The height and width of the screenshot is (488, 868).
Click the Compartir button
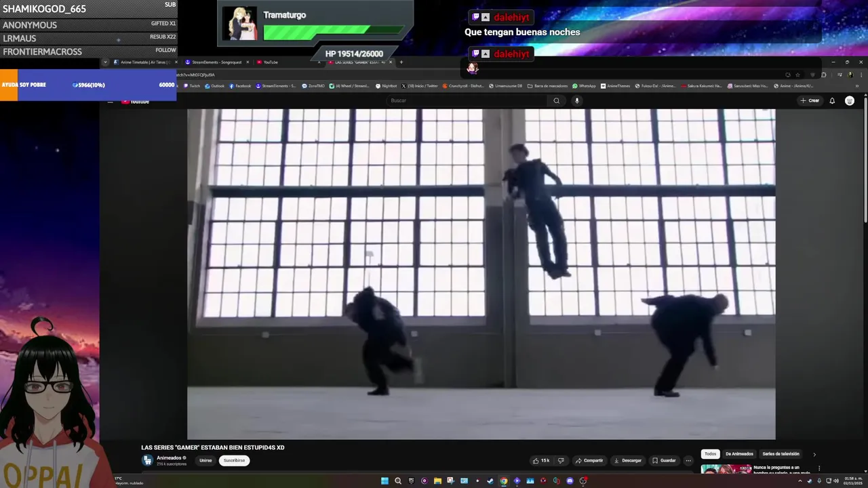tap(589, 460)
